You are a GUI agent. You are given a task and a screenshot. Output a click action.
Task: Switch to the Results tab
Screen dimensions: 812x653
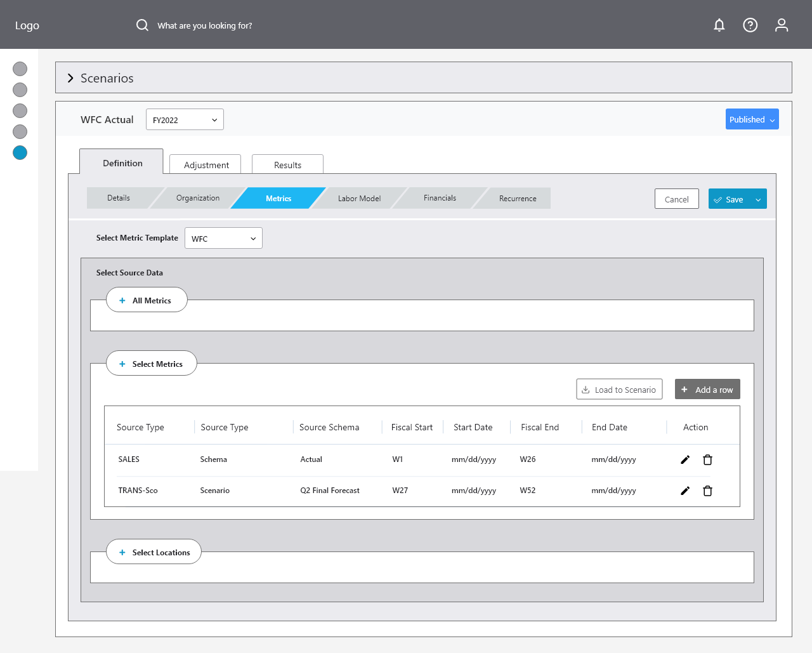(287, 164)
